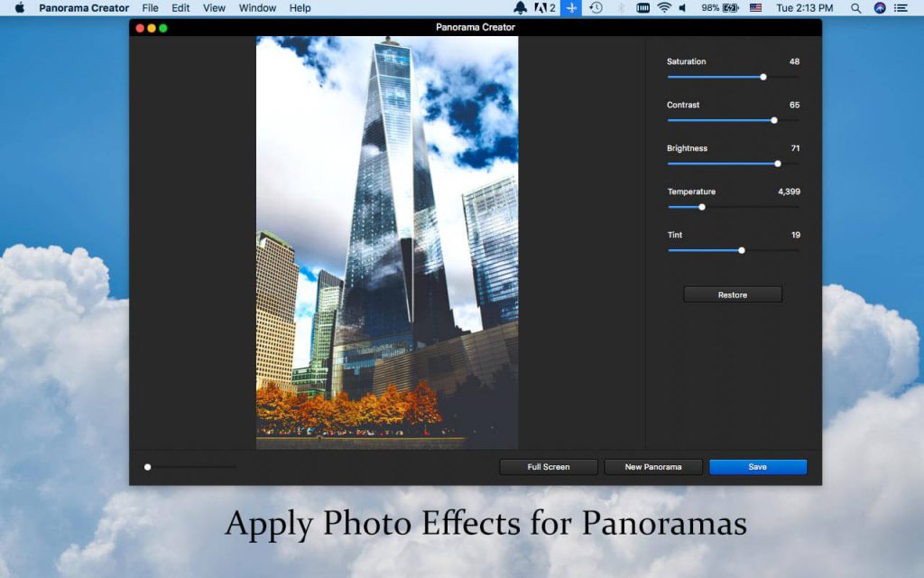The width and height of the screenshot is (924, 578).
Task: Click the Wi-Fi icon in the menu bar
Action: (x=663, y=8)
